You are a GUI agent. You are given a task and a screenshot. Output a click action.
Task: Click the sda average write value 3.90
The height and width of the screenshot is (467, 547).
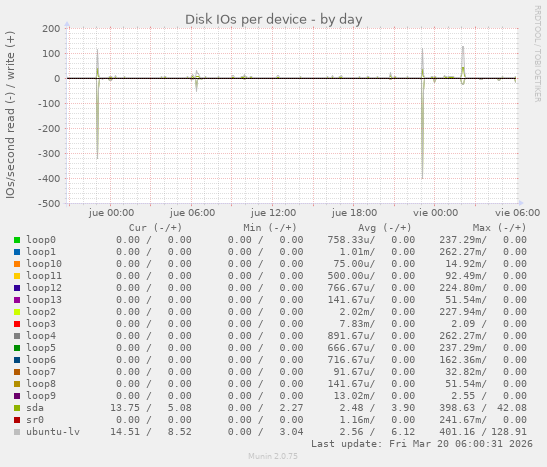coord(403,408)
